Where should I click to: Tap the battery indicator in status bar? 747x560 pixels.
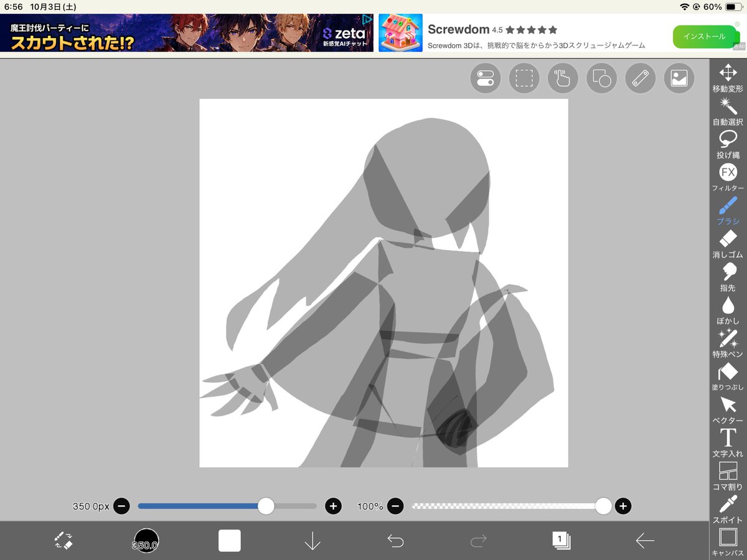(x=733, y=7)
